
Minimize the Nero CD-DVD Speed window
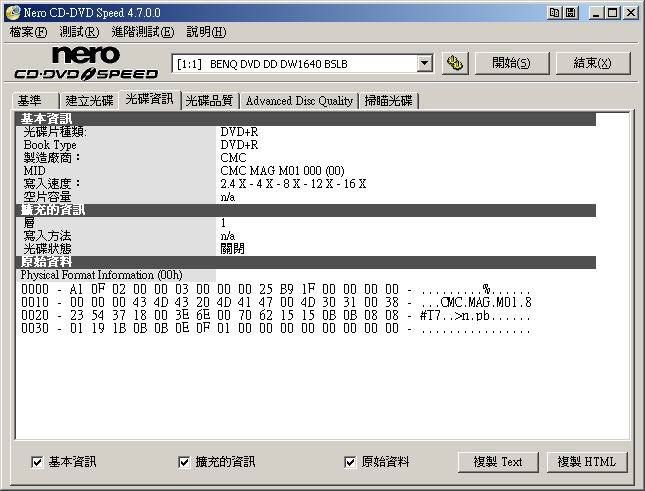pyautogui.click(x=596, y=13)
